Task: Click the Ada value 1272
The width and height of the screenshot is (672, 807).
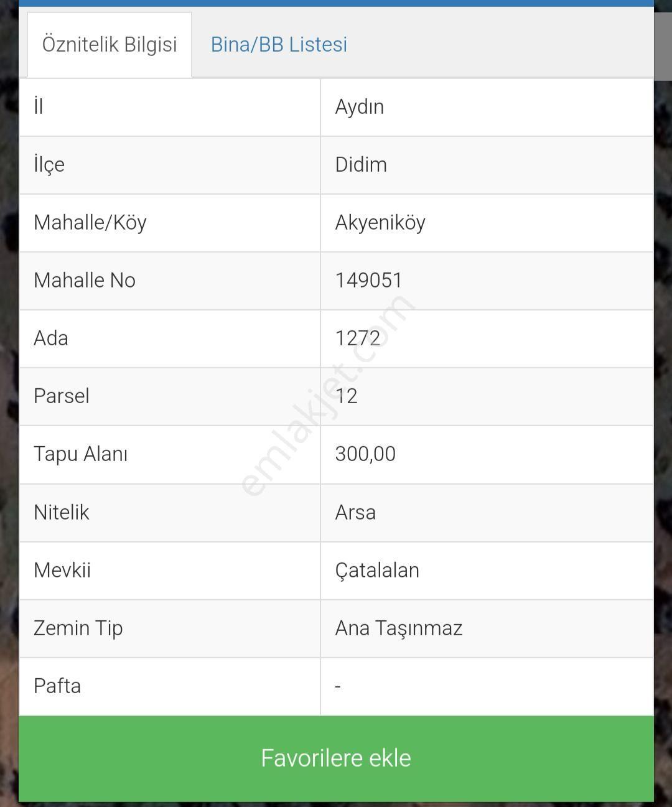Action: (x=358, y=338)
